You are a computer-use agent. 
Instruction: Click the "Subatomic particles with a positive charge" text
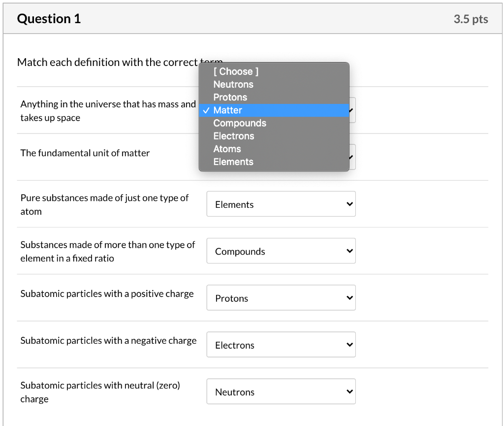tap(107, 294)
